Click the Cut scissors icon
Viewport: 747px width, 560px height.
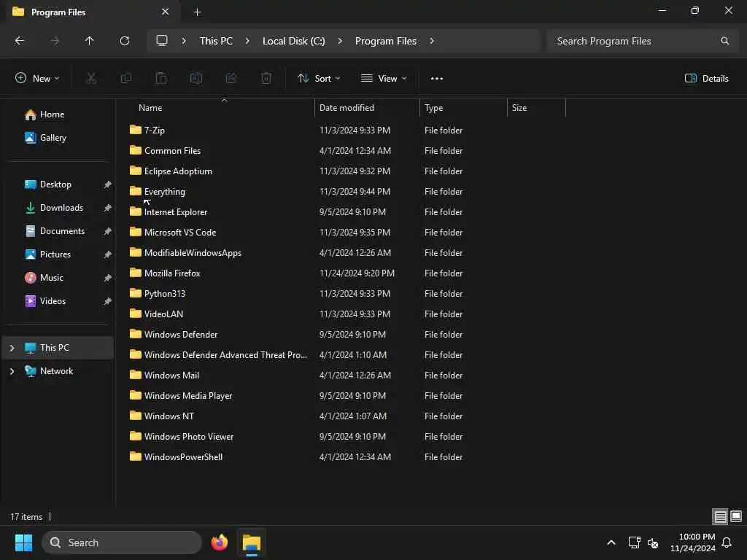click(x=91, y=78)
